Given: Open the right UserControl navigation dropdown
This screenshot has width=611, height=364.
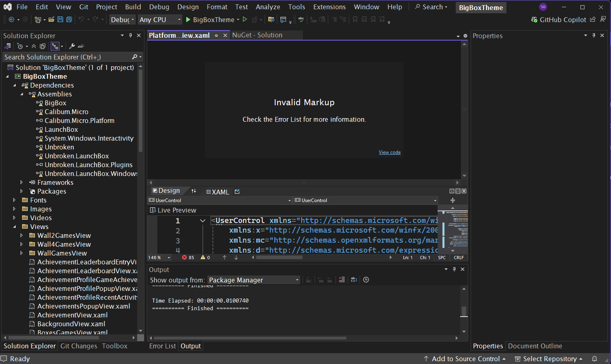Looking at the screenshot, I should click(366, 200).
